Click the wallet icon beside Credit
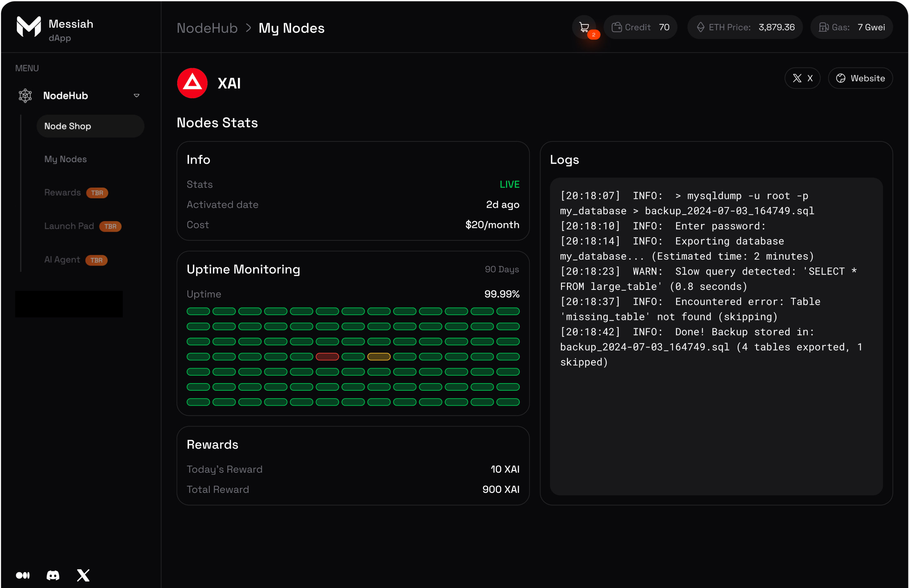 click(616, 27)
